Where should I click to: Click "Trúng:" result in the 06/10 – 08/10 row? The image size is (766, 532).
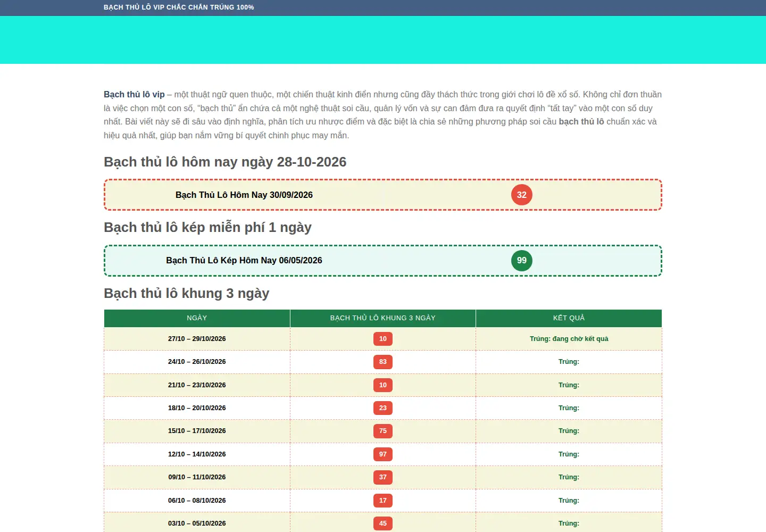[x=569, y=501]
